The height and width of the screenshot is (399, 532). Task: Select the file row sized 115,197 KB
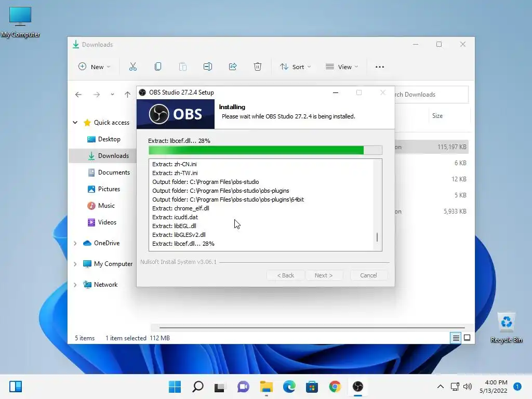pyautogui.click(x=431, y=147)
